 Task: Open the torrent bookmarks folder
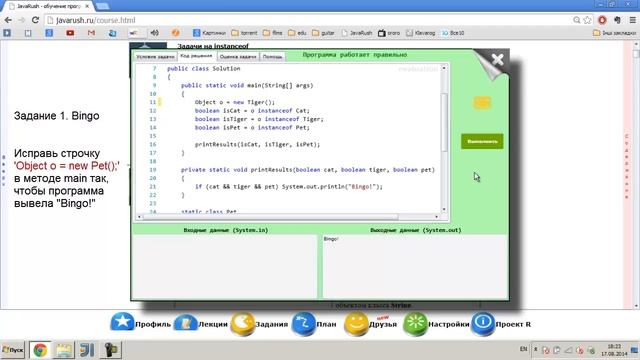[244, 33]
